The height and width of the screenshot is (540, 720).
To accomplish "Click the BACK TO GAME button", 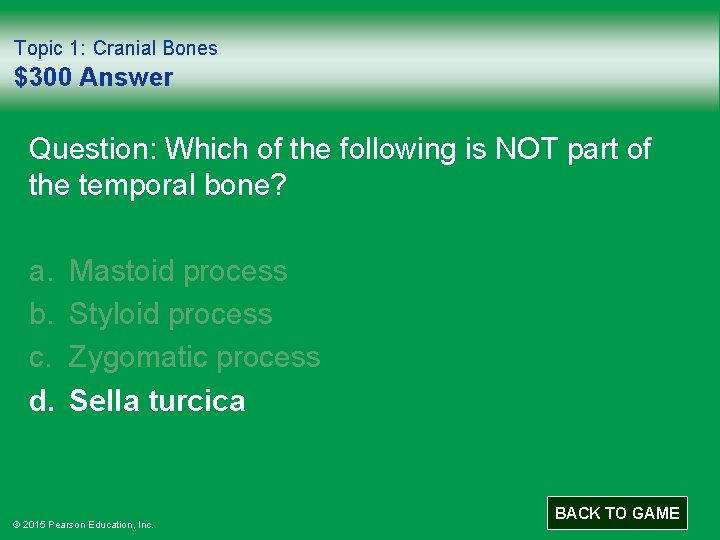I will point(617,512).
